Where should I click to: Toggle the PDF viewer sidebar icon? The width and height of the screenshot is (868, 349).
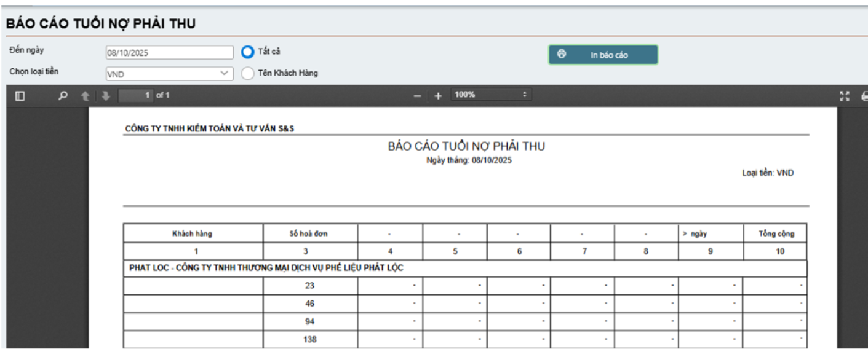tap(20, 96)
